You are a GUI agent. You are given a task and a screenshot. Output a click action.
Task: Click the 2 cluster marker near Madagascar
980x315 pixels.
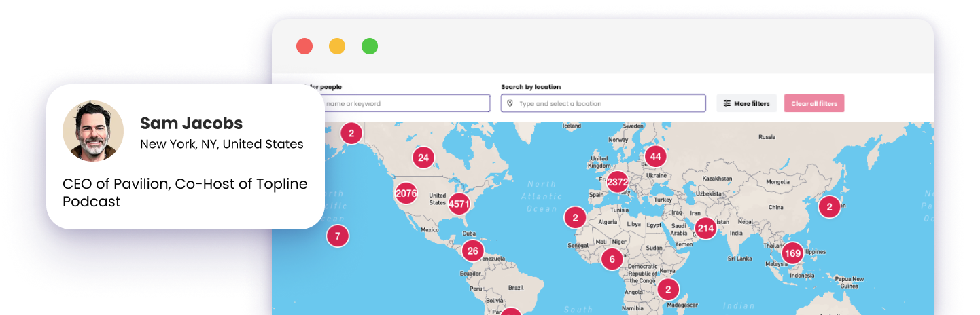click(668, 289)
